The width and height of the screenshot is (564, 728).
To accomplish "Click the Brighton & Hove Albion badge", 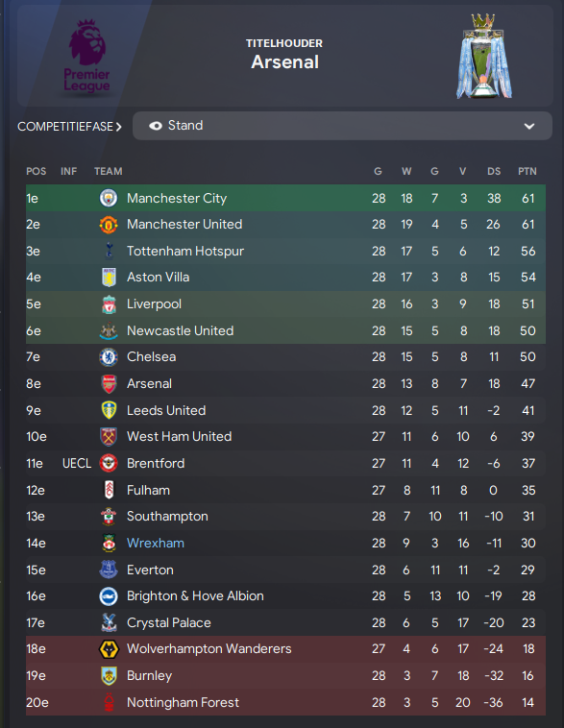I will point(109,596).
